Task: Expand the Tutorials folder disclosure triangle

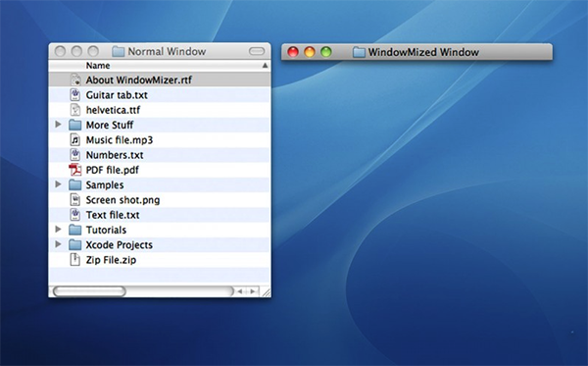Action: tap(58, 229)
